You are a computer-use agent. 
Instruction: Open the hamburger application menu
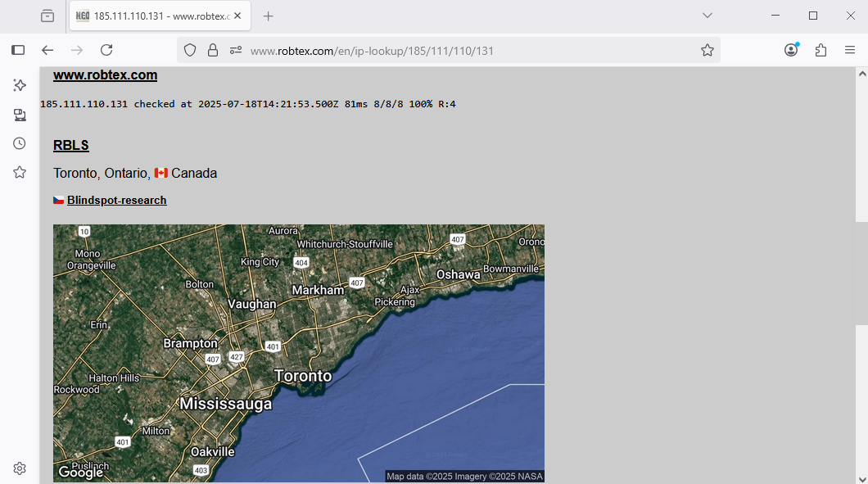point(850,50)
